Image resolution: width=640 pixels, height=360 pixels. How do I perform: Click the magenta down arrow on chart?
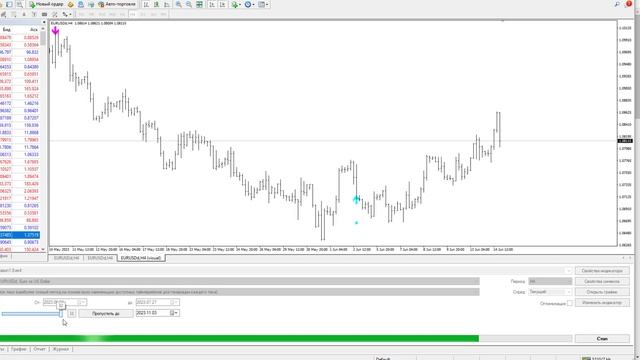click(x=55, y=30)
